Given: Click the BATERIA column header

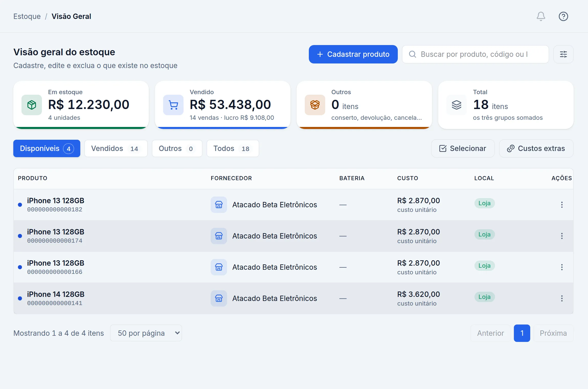Looking at the screenshot, I should pos(352,178).
